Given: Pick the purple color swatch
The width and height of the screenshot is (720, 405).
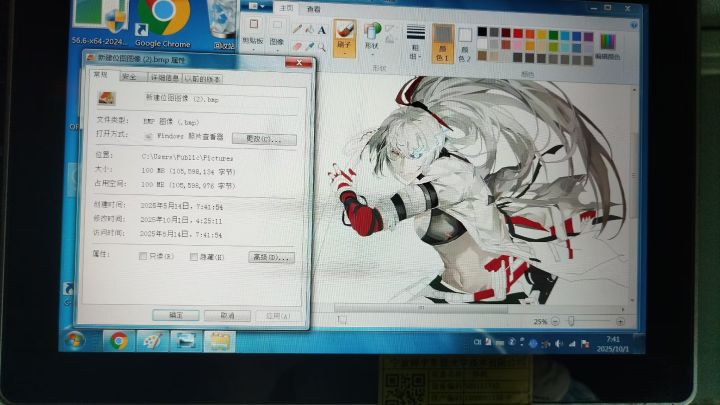Looking at the screenshot, I should coord(589,36).
